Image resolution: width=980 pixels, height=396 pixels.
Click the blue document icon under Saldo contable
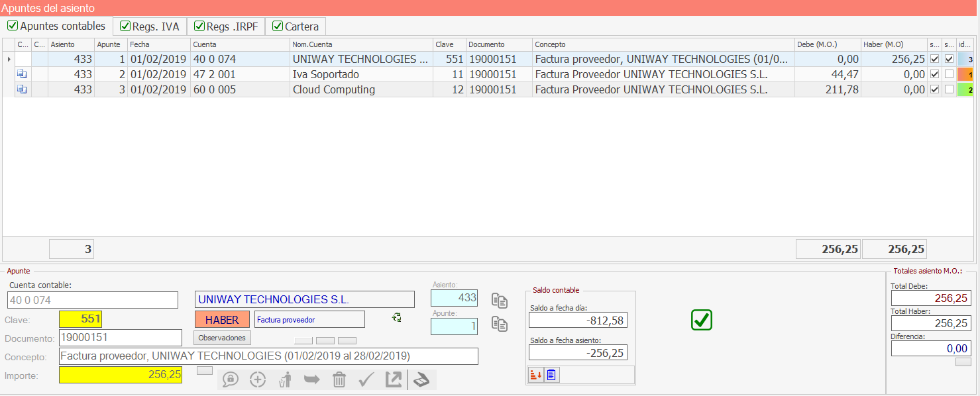coord(551,375)
